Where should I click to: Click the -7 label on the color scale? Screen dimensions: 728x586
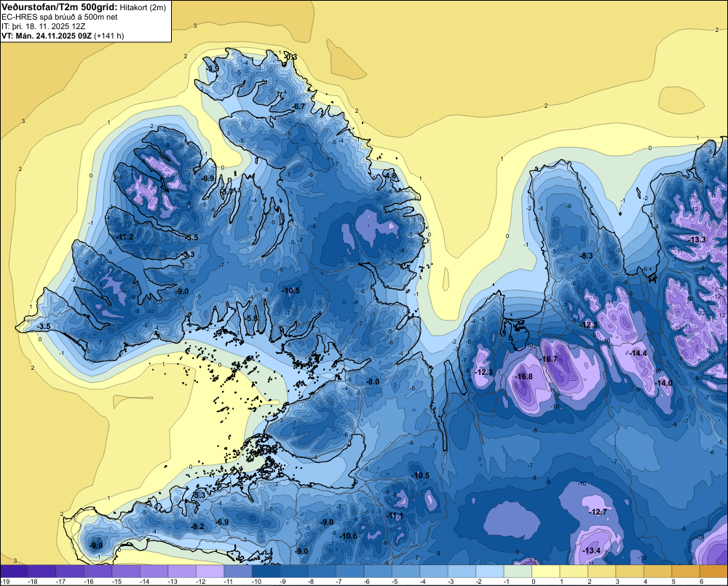pyautogui.click(x=339, y=582)
